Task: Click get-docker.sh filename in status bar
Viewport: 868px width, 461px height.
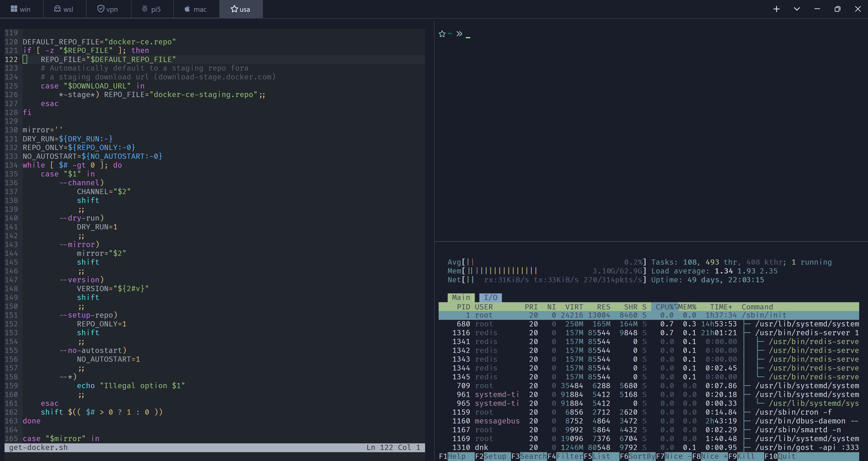Action: point(38,447)
